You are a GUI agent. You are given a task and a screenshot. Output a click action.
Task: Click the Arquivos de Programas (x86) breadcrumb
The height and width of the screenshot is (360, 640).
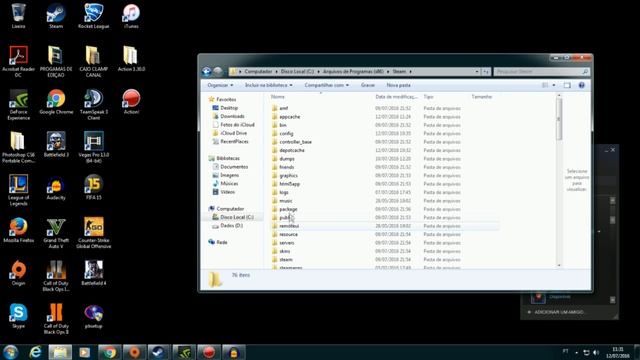(353, 71)
